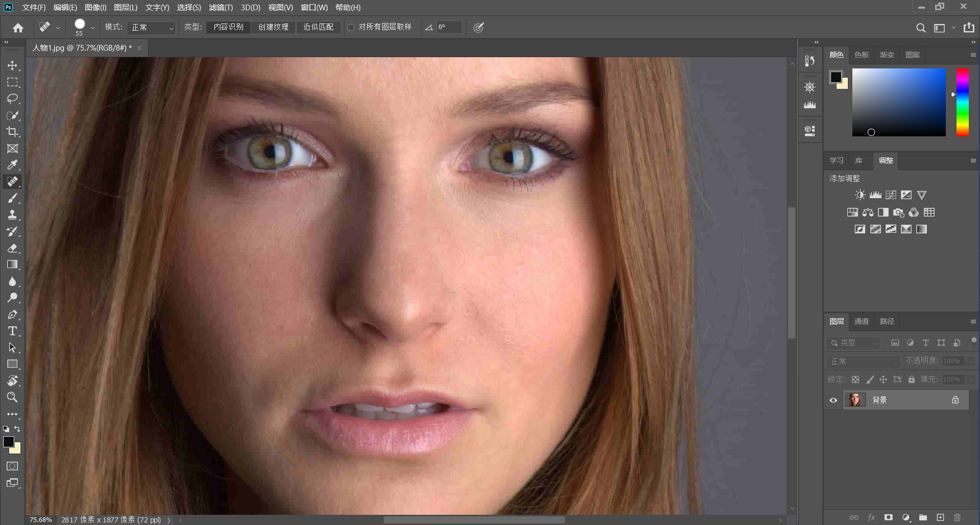Select the Path Selection tool
The image size is (980, 525).
pos(12,348)
